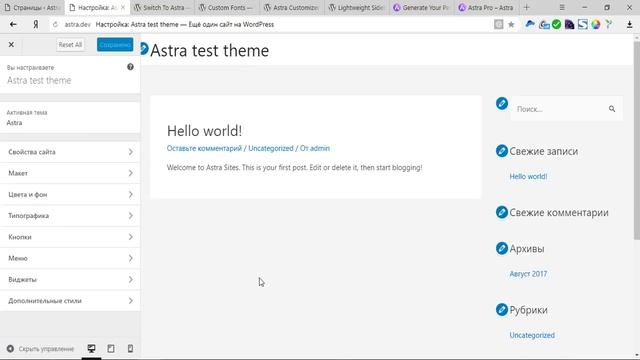Click the page reload icon in address bar
The height and width of the screenshot is (360, 640).
click(55, 24)
